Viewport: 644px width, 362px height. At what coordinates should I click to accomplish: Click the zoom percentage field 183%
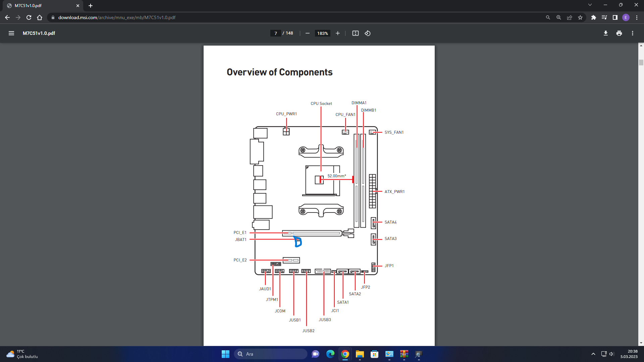click(x=323, y=33)
